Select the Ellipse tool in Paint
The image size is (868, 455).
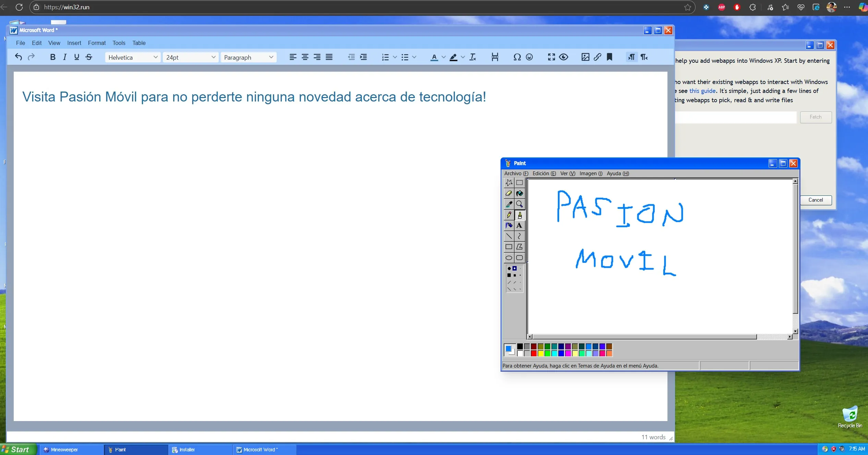tap(509, 258)
